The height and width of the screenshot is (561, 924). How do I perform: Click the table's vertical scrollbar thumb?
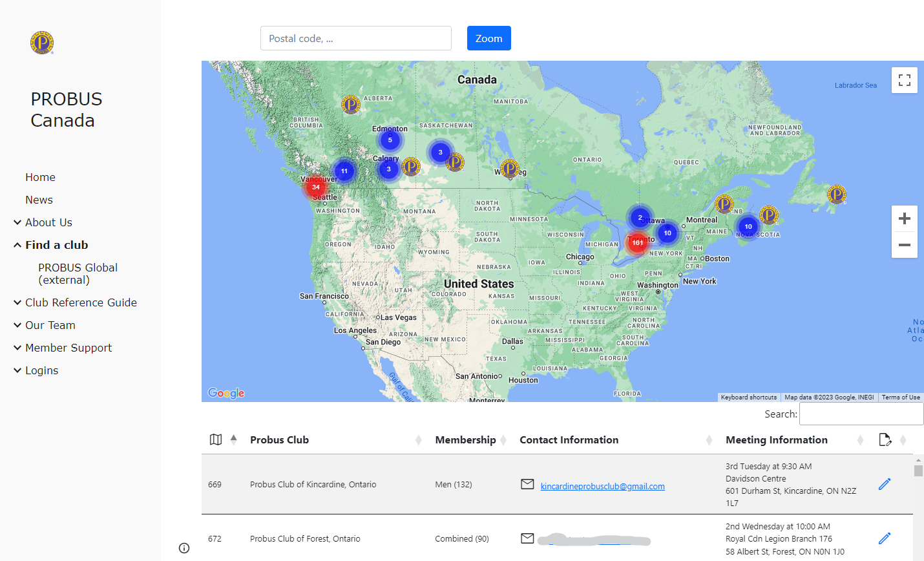[918, 471]
